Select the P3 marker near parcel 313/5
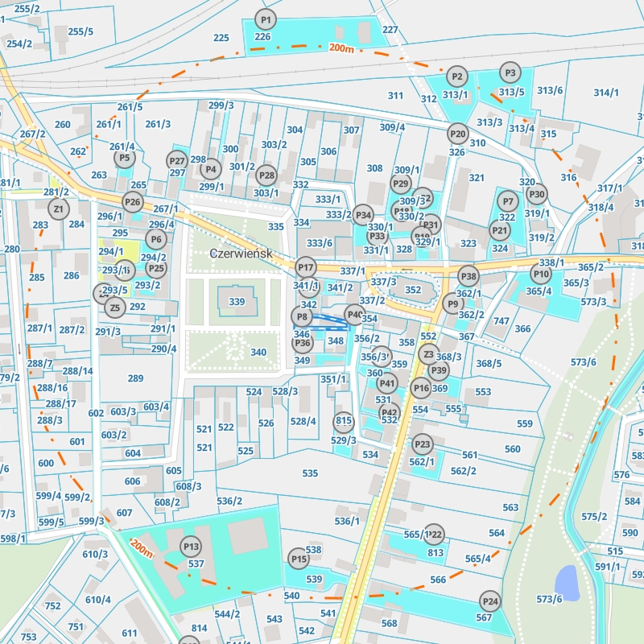The height and width of the screenshot is (644, 644). coord(510,72)
